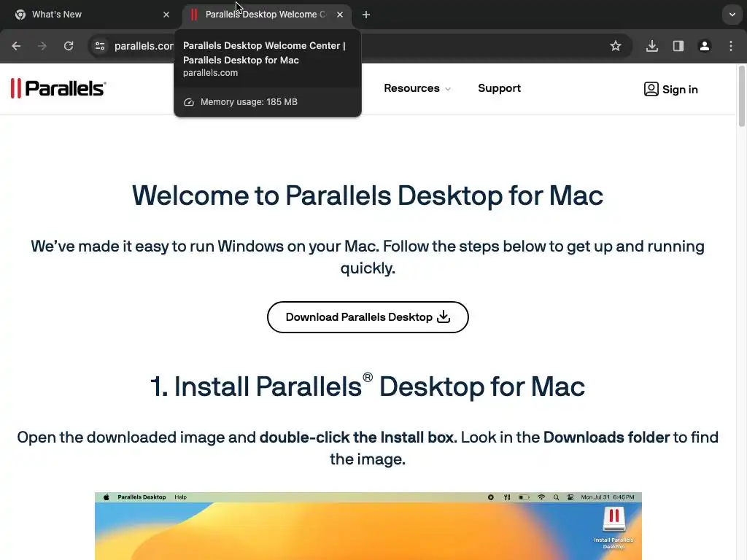Open the Chrome profile icon
Image resolution: width=747 pixels, height=560 pixels.
705,46
